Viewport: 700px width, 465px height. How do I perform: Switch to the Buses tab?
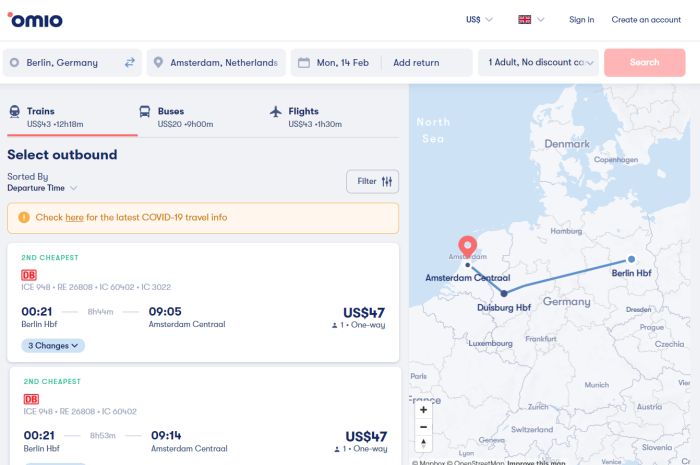point(203,117)
